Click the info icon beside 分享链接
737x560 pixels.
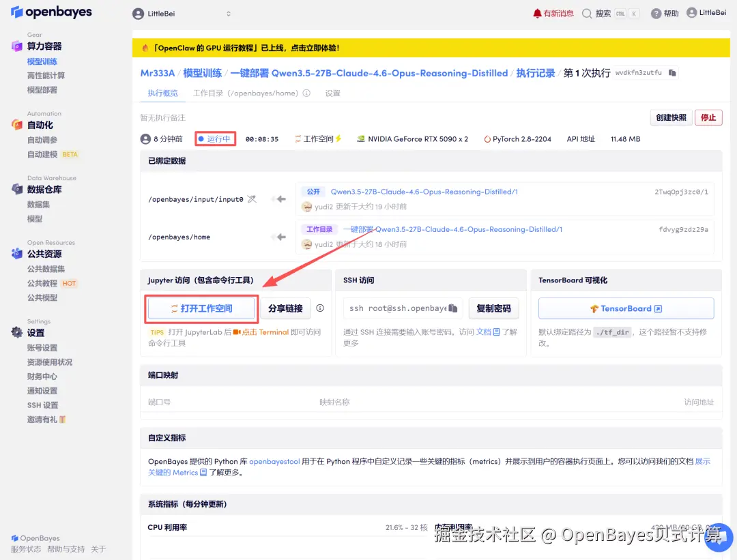point(320,308)
